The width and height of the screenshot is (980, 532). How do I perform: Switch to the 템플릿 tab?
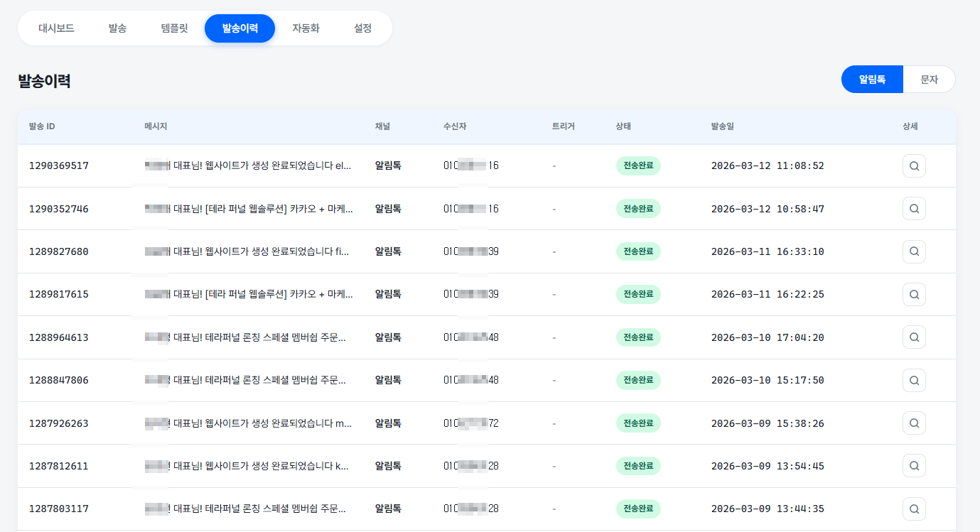174,29
